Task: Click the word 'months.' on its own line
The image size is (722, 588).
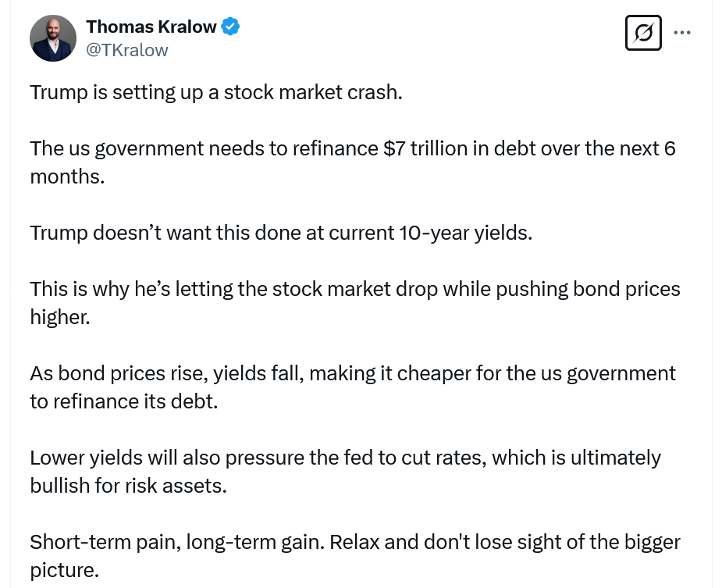Action: 67,176
